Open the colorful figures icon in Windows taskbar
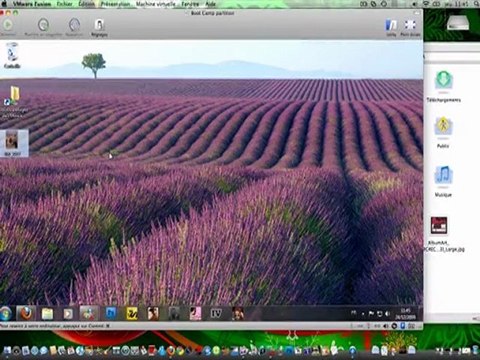 (x=89, y=313)
